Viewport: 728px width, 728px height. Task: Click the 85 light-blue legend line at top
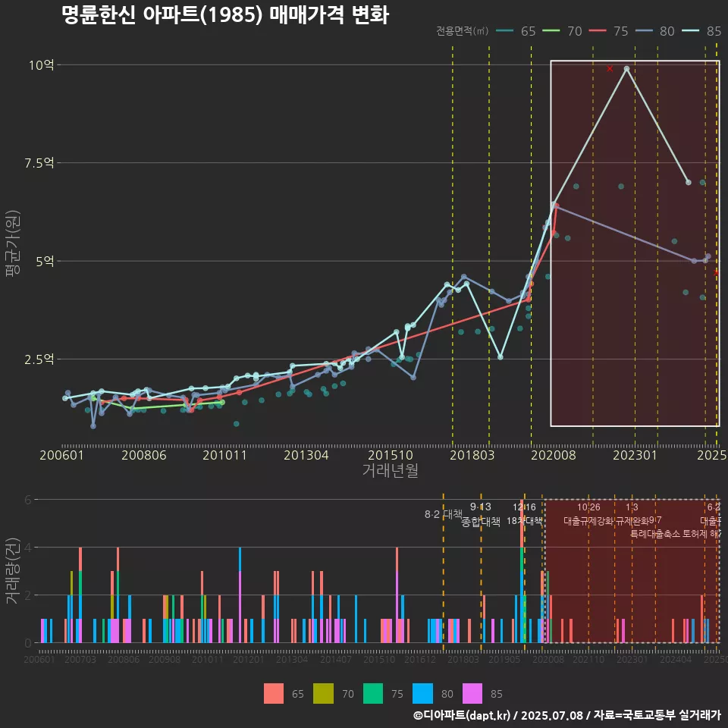(691, 30)
